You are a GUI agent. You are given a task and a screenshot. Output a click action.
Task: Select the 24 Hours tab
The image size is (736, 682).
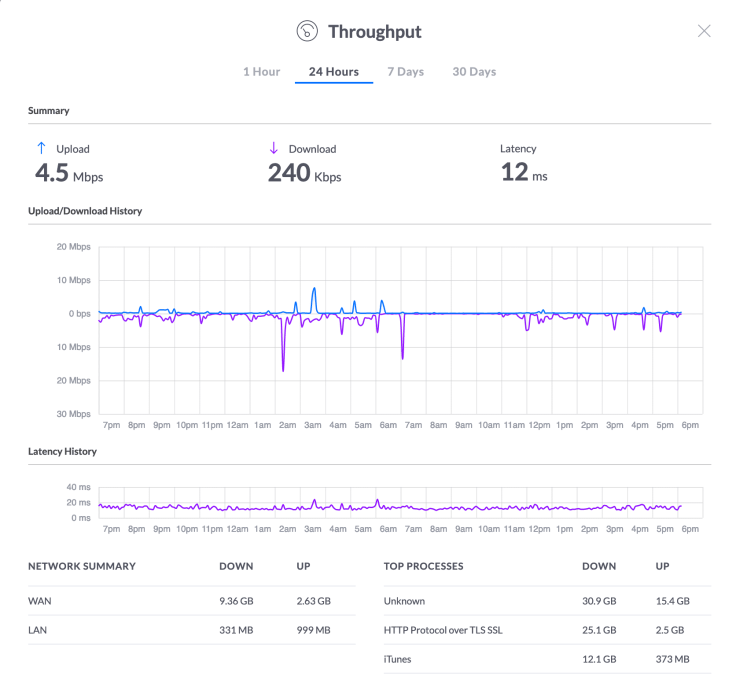334,72
